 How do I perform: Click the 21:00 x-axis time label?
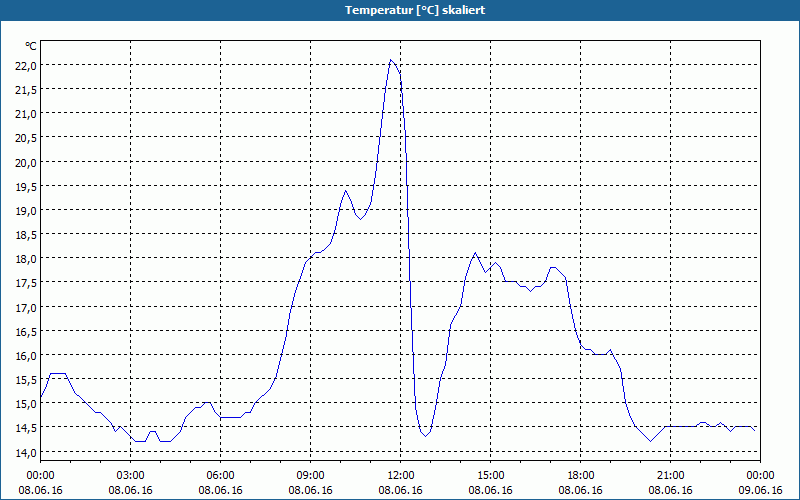coord(670,475)
